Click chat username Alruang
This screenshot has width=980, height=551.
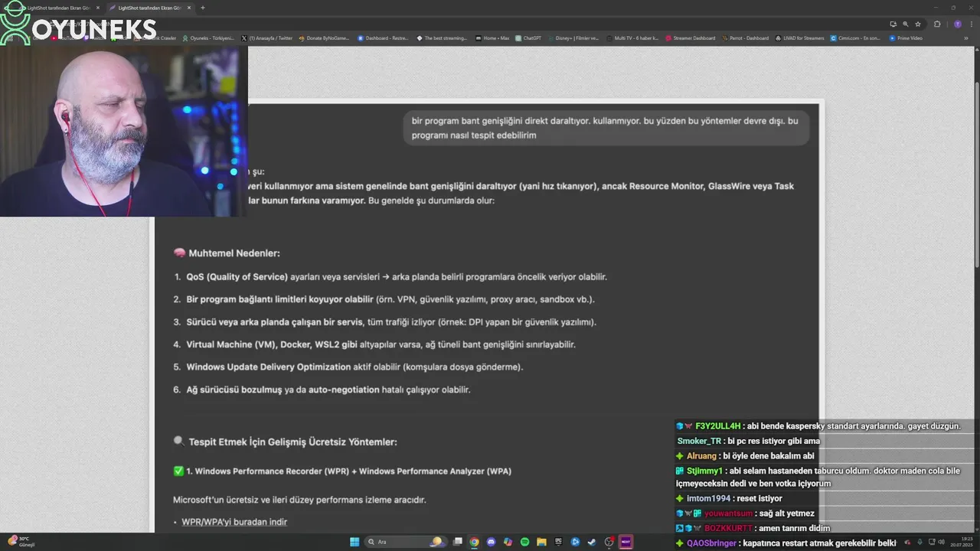pos(702,456)
